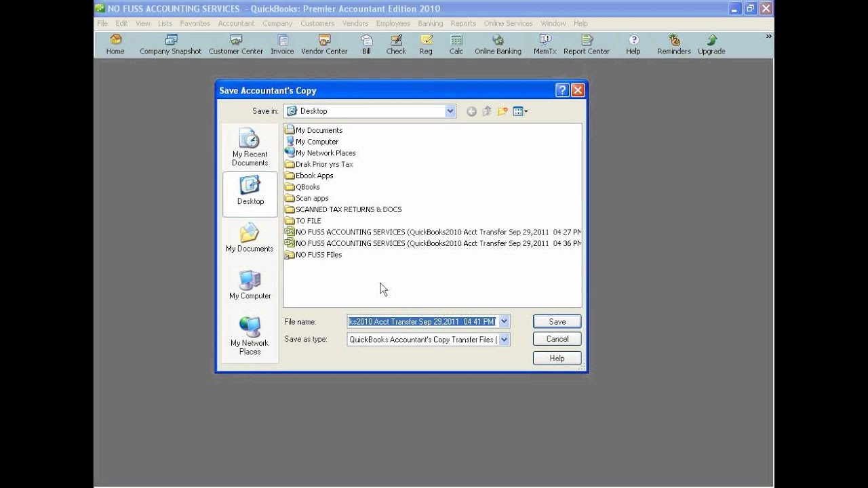Select the TO FILE folder
Viewport: 868px width, 488px height.
(x=303, y=221)
